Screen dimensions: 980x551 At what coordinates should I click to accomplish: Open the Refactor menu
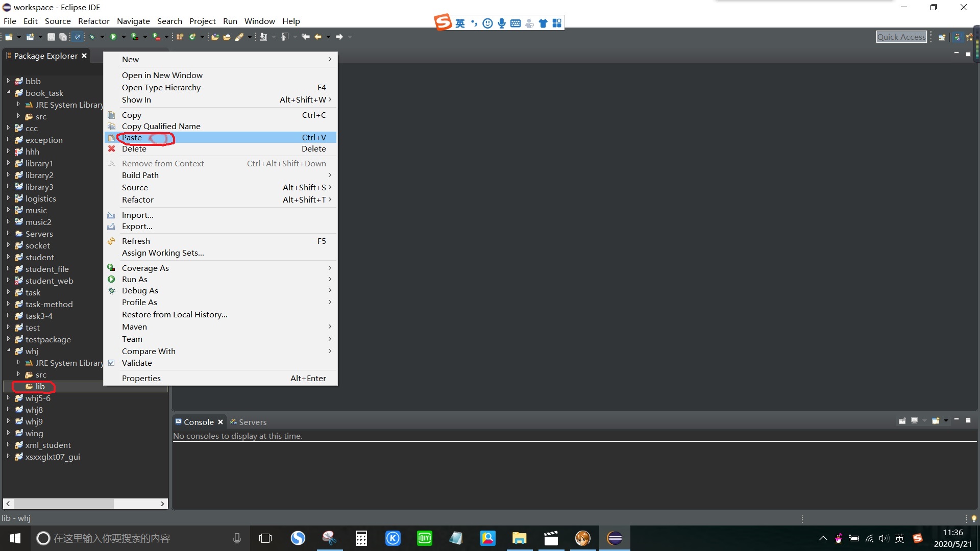pos(93,21)
